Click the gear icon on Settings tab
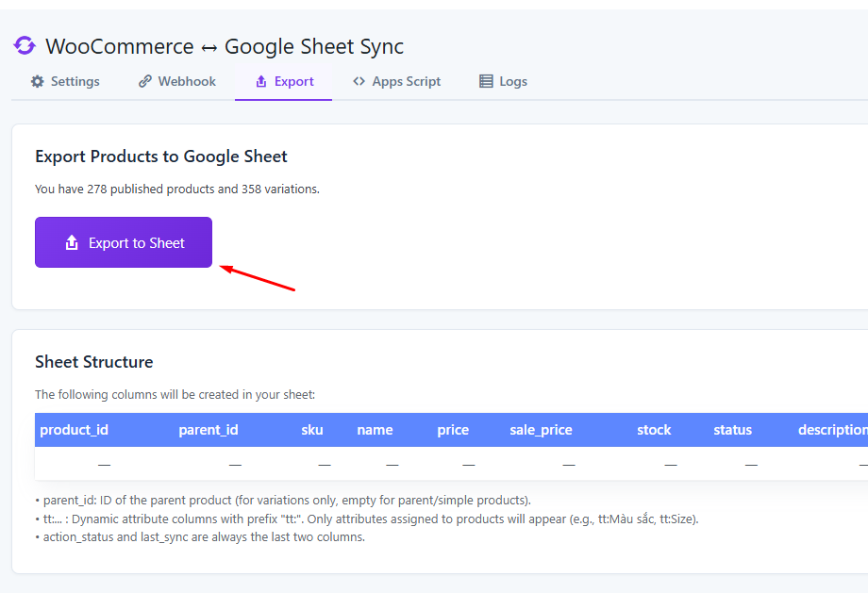This screenshot has height=593, width=868. click(38, 82)
